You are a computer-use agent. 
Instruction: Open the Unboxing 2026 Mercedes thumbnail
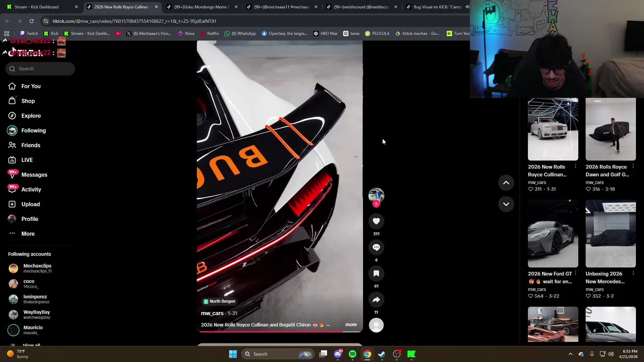pos(610,234)
